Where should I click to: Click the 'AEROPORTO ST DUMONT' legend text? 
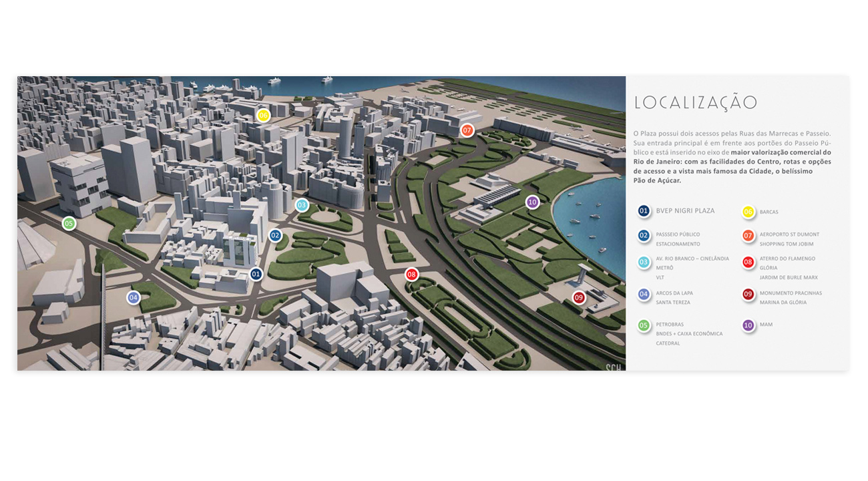pos(789,234)
